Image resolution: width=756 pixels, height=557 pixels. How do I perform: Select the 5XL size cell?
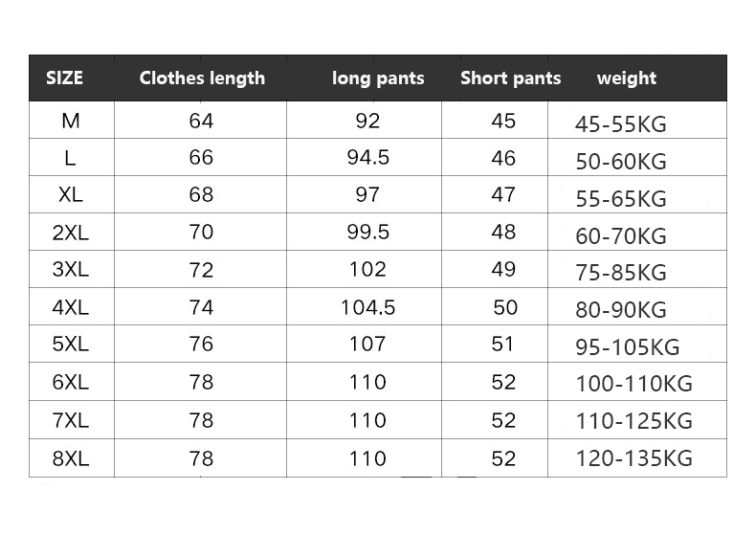pos(71,345)
